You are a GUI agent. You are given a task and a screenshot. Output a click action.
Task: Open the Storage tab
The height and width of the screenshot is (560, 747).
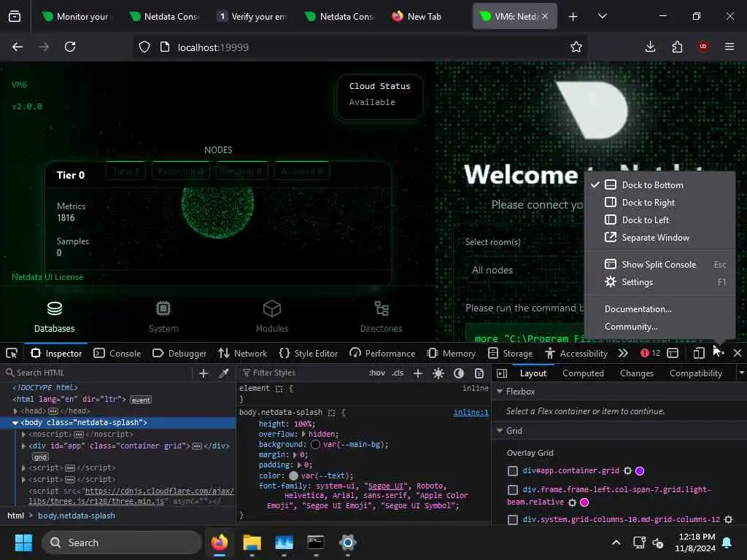tap(510, 354)
